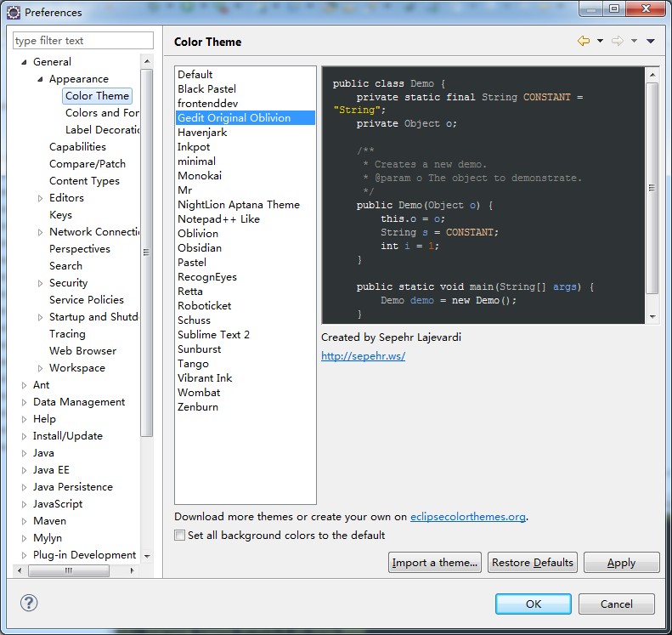Expand the Help preferences node
Screen dimensions: 672x635
[x=24, y=419]
